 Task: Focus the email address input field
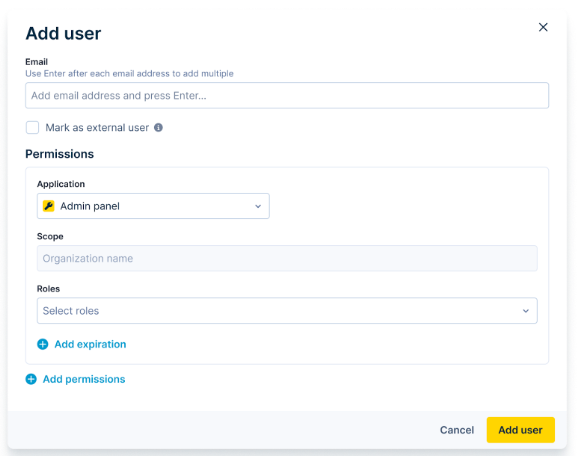pyautogui.click(x=287, y=96)
